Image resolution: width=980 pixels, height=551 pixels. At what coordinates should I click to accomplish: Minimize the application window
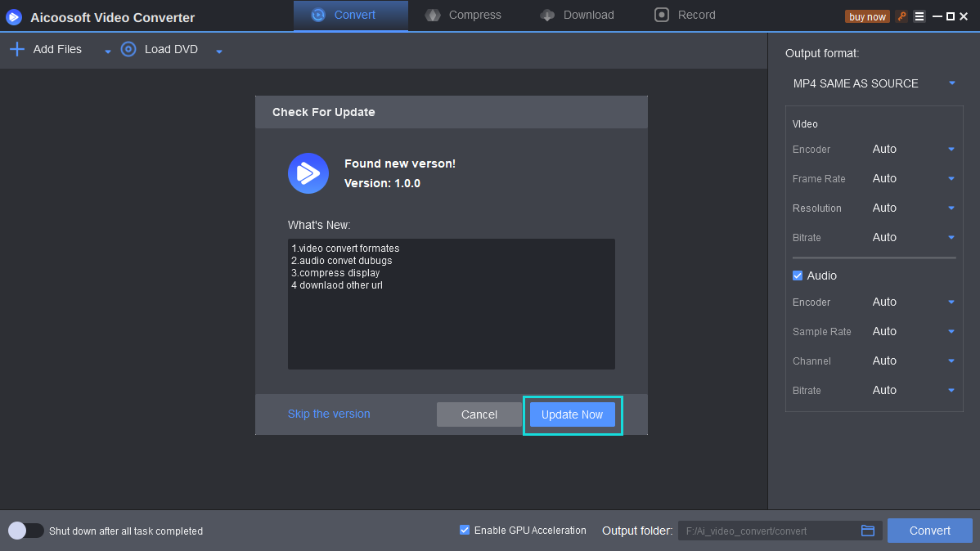[937, 17]
